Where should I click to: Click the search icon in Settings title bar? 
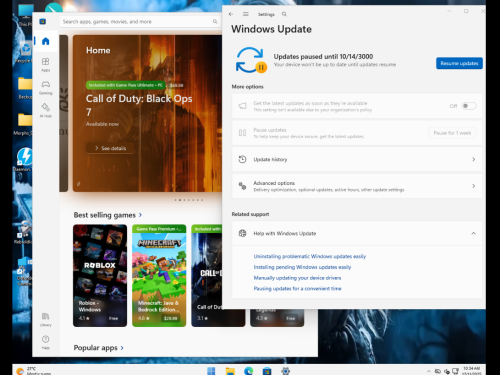284,14
